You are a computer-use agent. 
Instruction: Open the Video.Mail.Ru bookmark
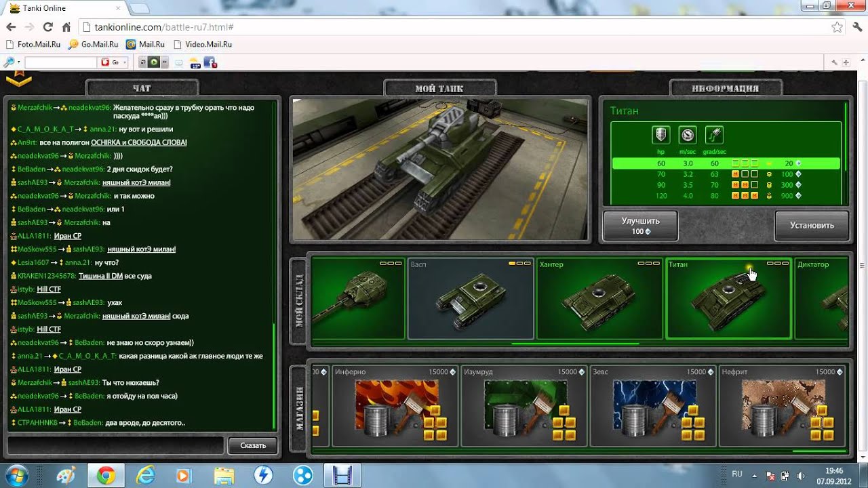pos(203,44)
